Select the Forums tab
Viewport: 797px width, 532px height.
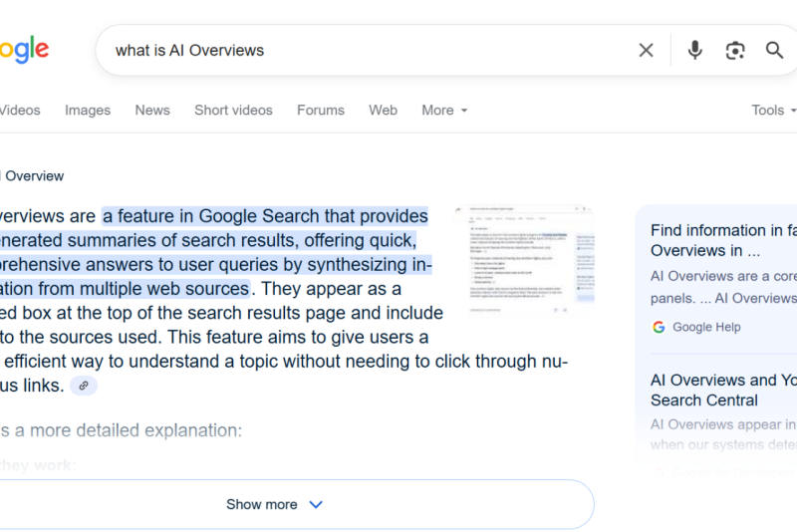pyautogui.click(x=321, y=111)
